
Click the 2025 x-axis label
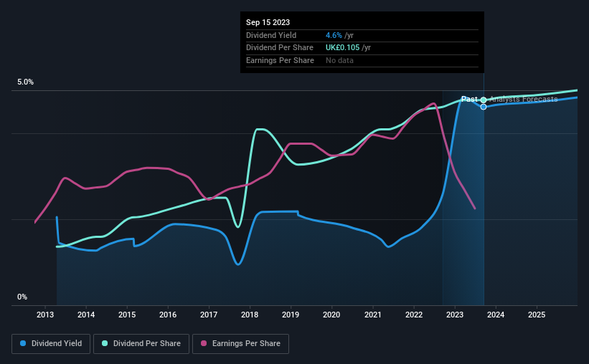point(537,315)
